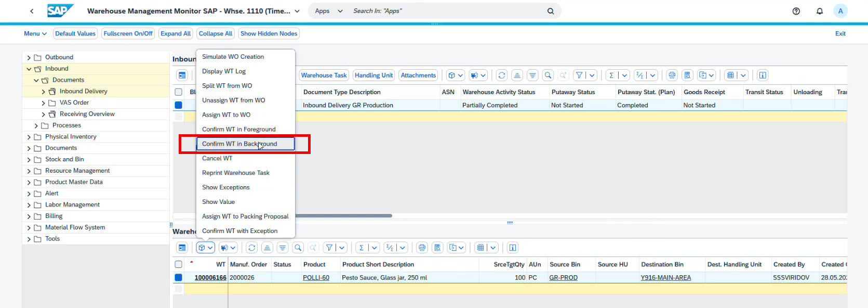The height and width of the screenshot is (308, 868).
Task: Click the print preview icon in the upper inbound toolbar
Action: [687, 75]
